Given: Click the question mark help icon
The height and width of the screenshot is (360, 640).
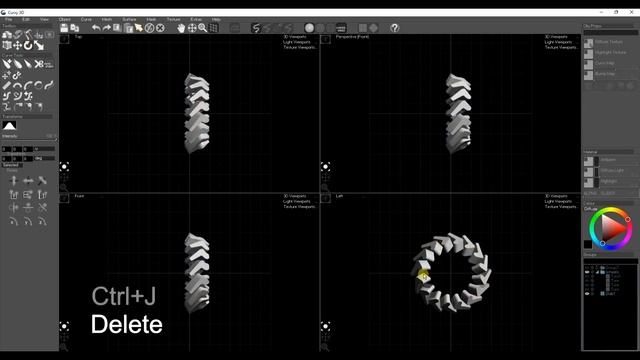Looking at the screenshot, I should (x=394, y=28).
